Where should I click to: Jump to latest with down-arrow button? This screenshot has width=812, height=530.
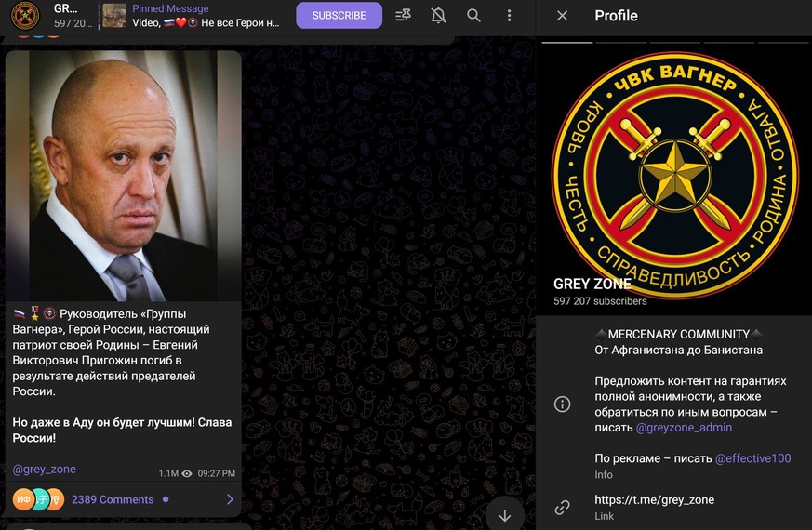point(505,515)
